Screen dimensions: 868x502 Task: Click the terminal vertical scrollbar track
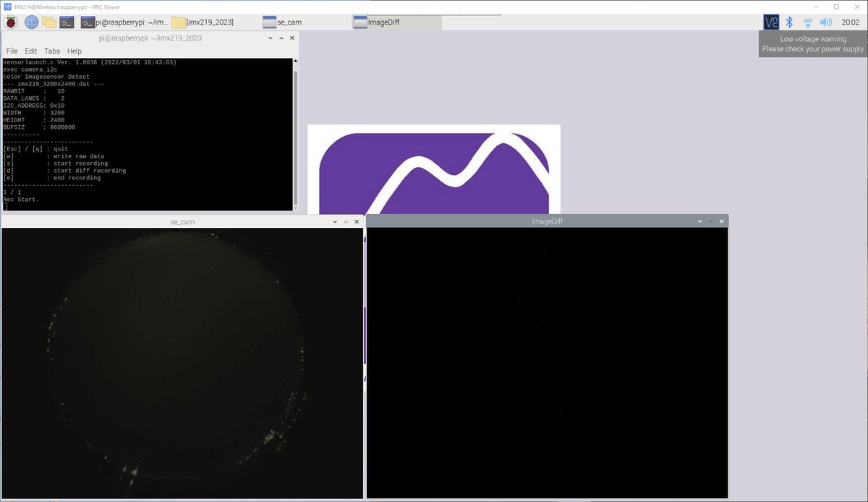point(295,135)
